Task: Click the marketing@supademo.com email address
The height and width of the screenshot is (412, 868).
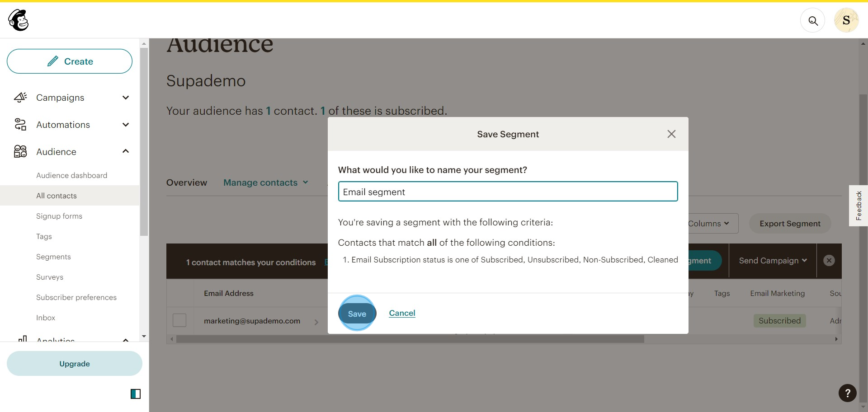Action: (252, 321)
